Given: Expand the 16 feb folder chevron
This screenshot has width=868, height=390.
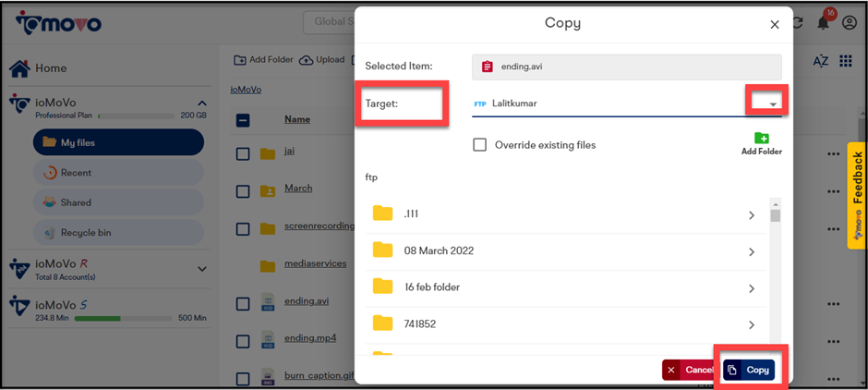Looking at the screenshot, I should (x=752, y=288).
